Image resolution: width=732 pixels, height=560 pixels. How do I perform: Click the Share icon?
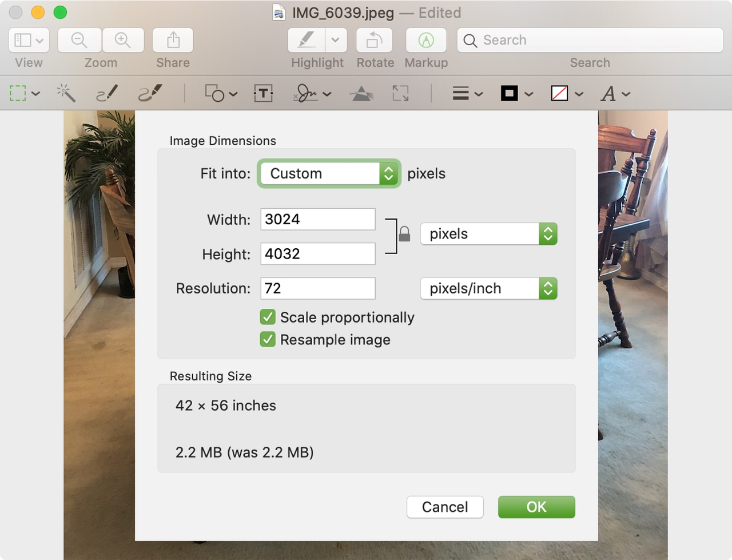173,40
